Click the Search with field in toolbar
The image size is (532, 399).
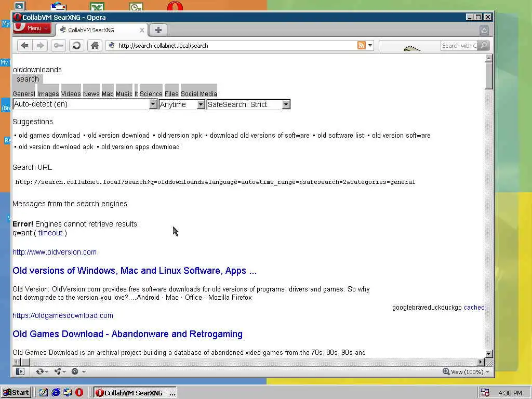coord(459,46)
